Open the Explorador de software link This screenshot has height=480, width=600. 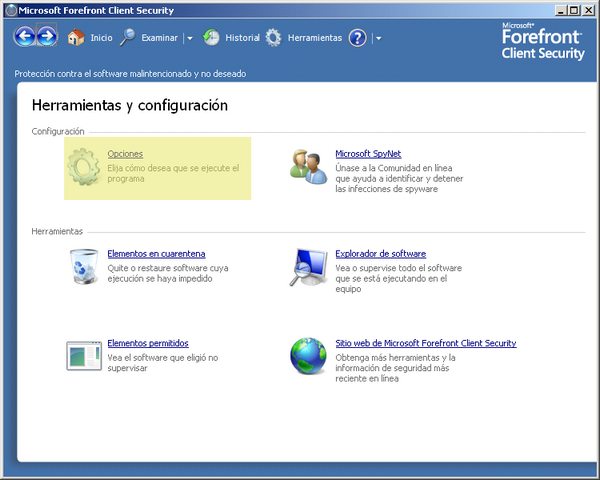381,254
